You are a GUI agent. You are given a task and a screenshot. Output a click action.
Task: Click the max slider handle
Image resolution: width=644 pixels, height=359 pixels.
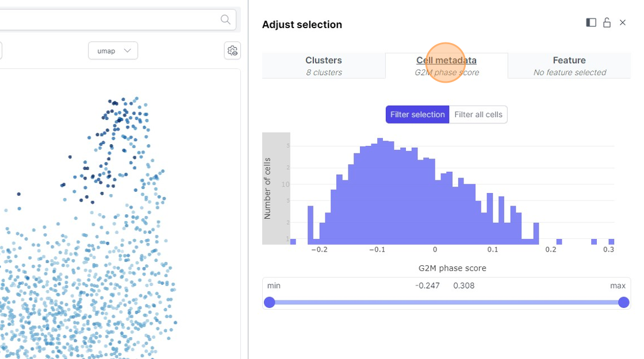tap(624, 302)
